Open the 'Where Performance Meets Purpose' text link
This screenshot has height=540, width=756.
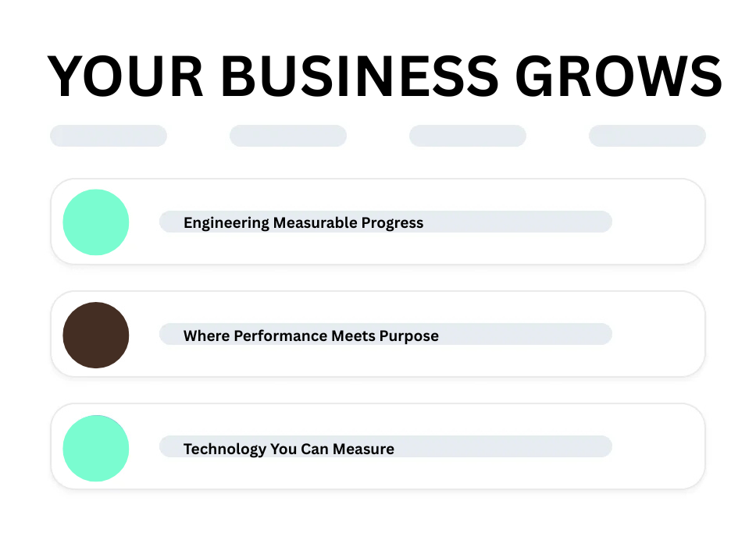click(311, 336)
